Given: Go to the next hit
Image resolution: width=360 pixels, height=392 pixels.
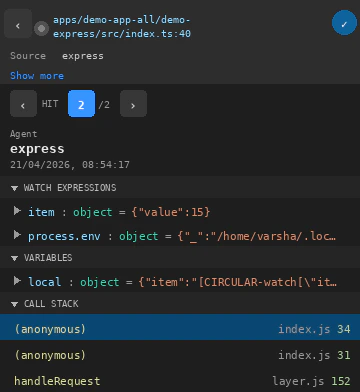Looking at the screenshot, I should tap(133, 104).
